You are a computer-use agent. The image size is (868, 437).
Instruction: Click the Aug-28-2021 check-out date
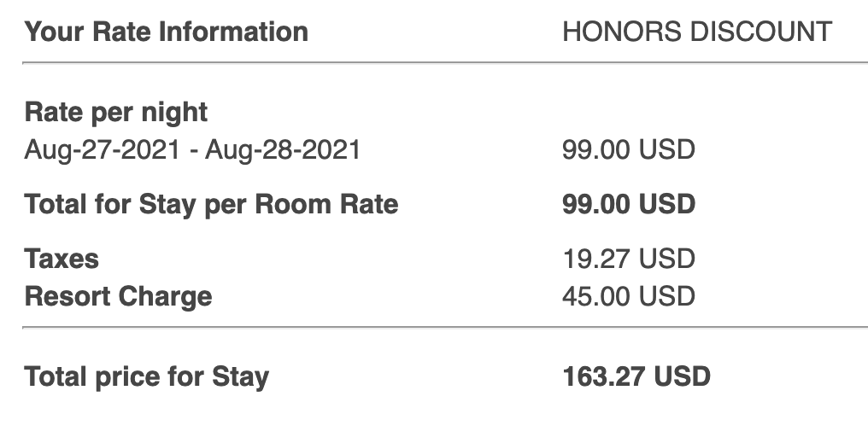click(282, 150)
